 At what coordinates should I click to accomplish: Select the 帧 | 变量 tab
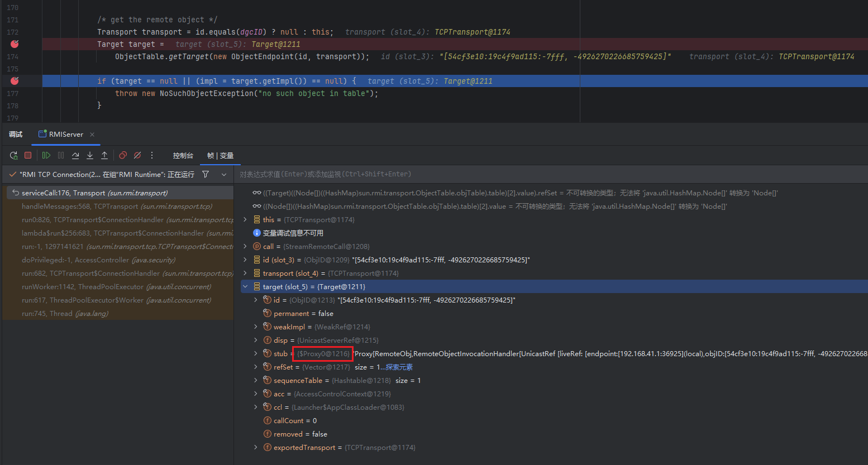coord(220,156)
